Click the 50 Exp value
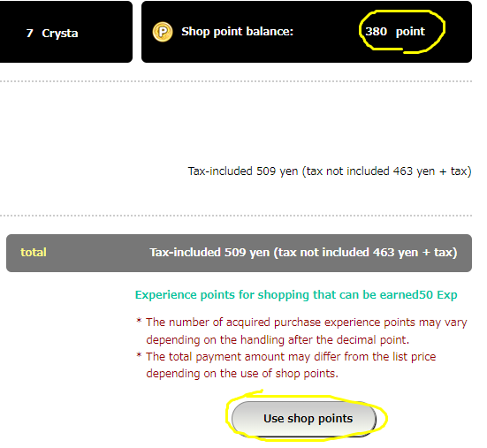 point(438,294)
